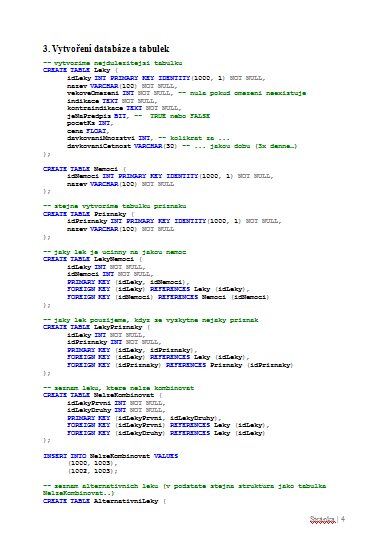This screenshot has width=390, height=545.
Task: Click the "idNemoci INT PRIMARY KEY" line
Action: coord(170,176)
